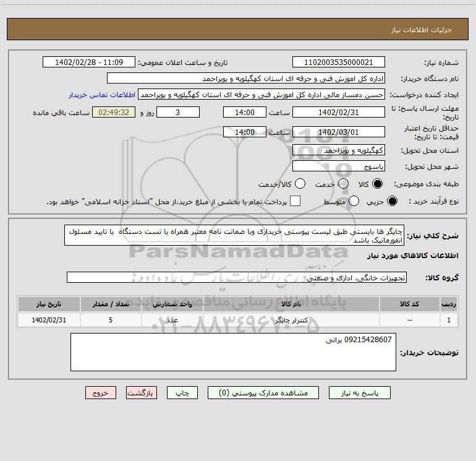Viewport: 476px width, 461px height.
Task: Select the کالا radio button
Action: point(377,184)
